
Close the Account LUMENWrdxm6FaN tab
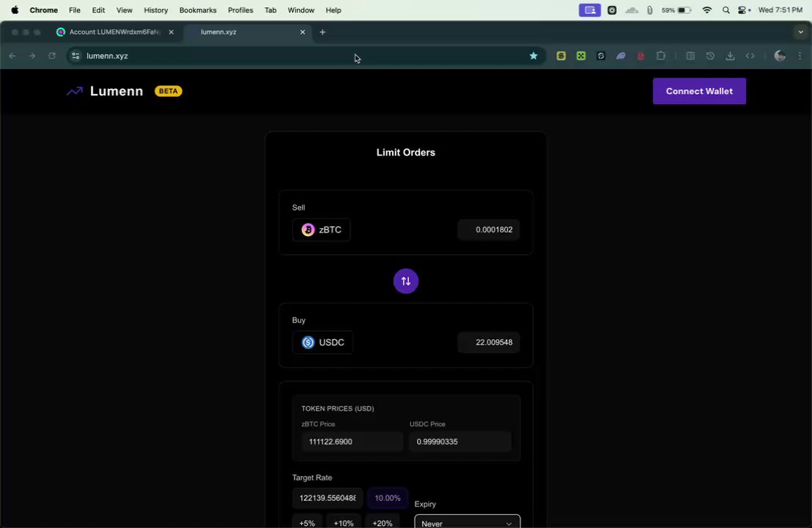(x=171, y=32)
